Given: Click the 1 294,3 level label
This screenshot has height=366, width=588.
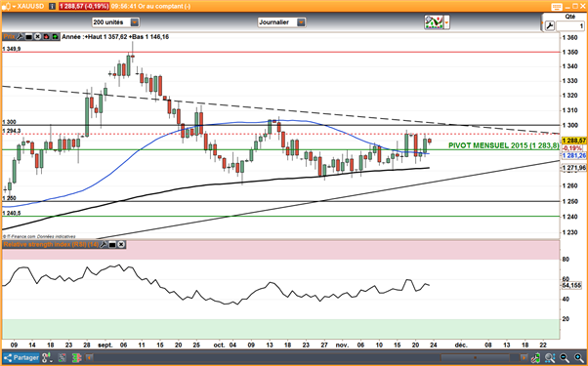Looking at the screenshot, I should pos(12,131).
